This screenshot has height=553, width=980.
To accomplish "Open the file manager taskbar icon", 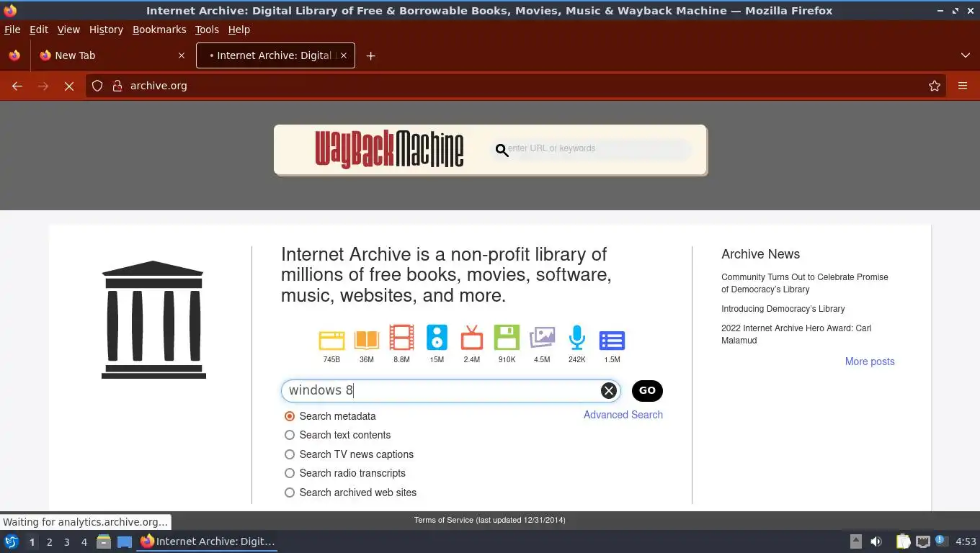I will pos(104,541).
